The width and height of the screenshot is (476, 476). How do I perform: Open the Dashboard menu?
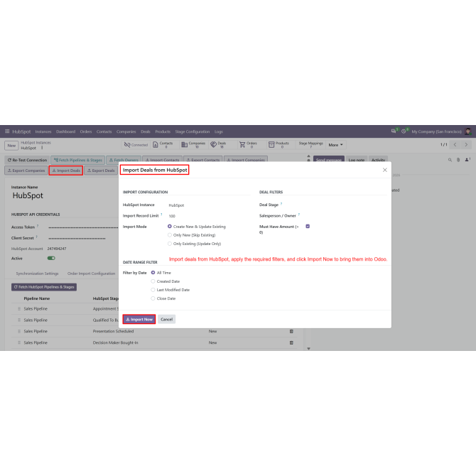(65, 131)
